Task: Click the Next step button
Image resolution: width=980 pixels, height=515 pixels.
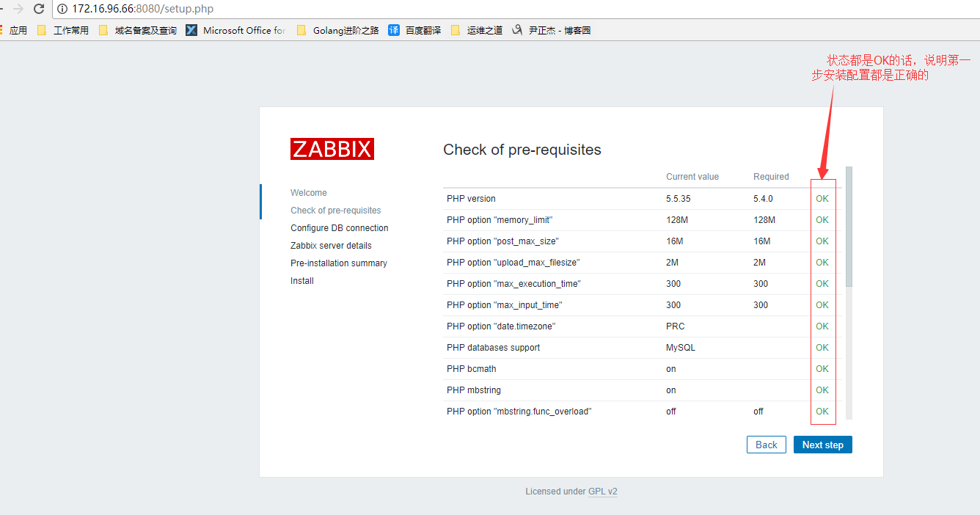Action: coord(823,445)
